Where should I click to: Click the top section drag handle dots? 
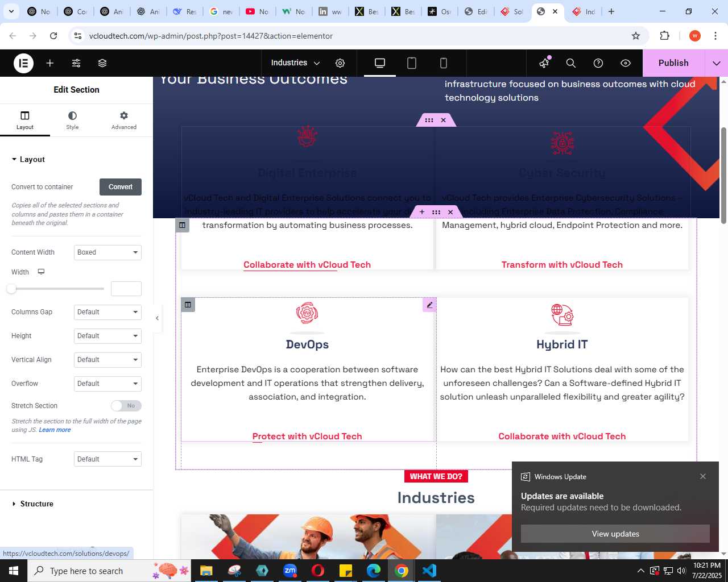[429, 120]
